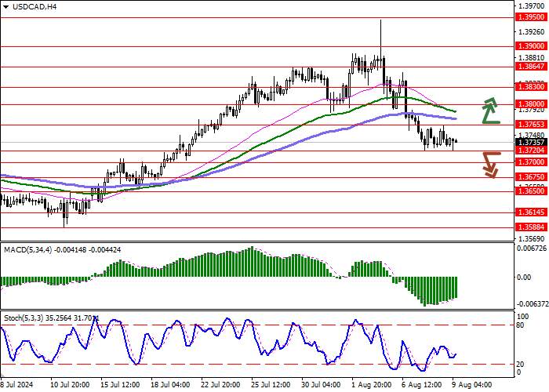Click the current price tag 1.37357
Viewport: 549px width, 392px height.
(532, 143)
